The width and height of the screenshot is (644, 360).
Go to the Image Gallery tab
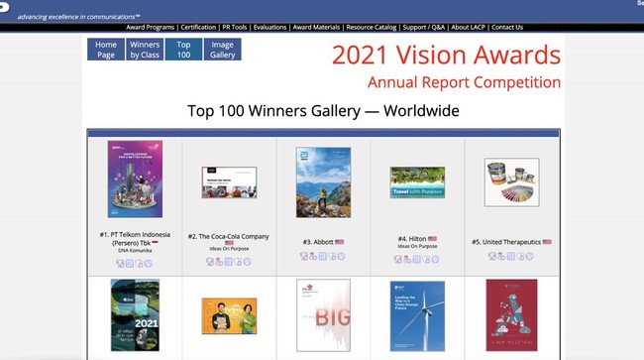(x=223, y=50)
